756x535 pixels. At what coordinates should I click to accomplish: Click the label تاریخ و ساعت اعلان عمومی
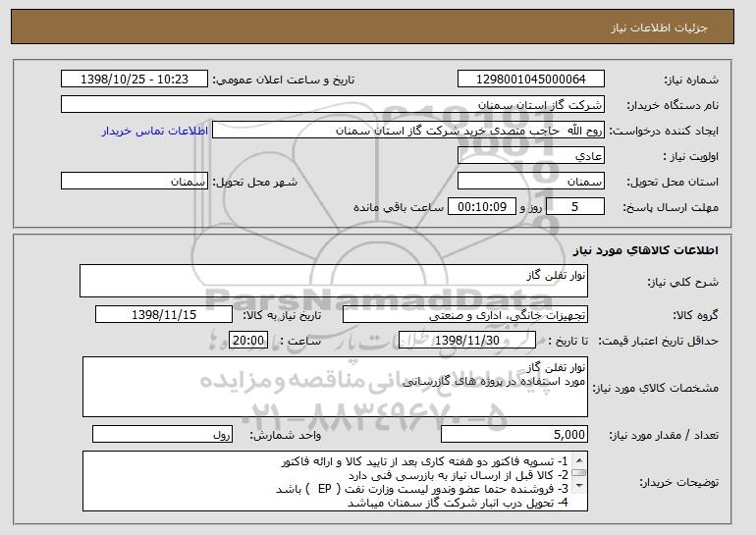[284, 80]
